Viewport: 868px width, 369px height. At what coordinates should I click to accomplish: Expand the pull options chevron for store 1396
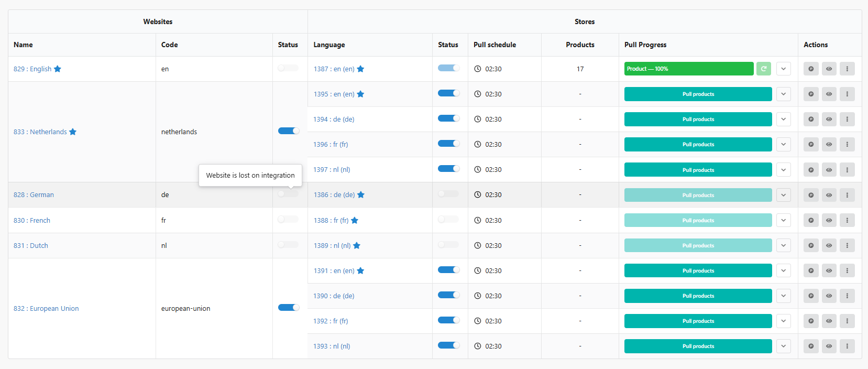pyautogui.click(x=783, y=144)
